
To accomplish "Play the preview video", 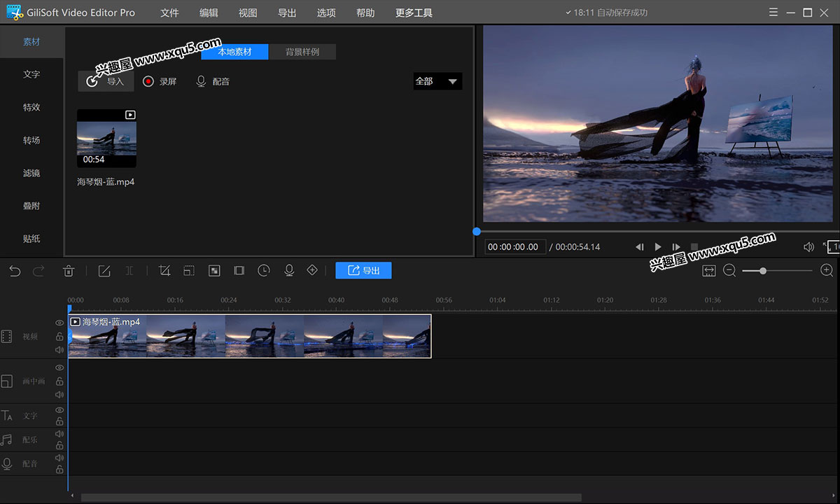I will coord(658,247).
